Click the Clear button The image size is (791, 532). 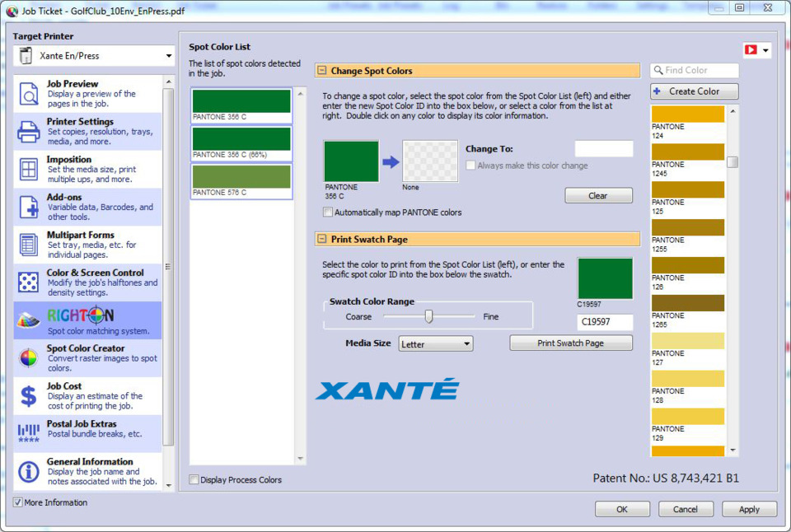click(x=598, y=196)
